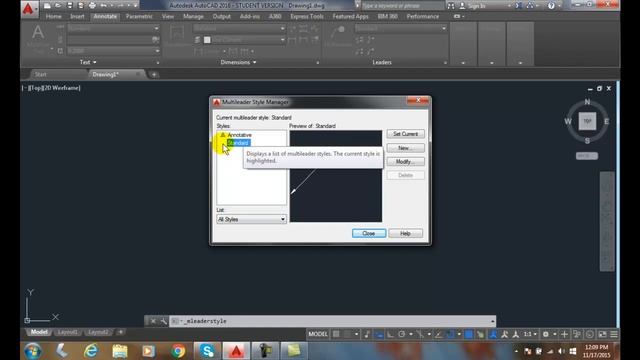
Task: Click the Close button in Multileader Style Manager
Action: pyautogui.click(x=369, y=233)
